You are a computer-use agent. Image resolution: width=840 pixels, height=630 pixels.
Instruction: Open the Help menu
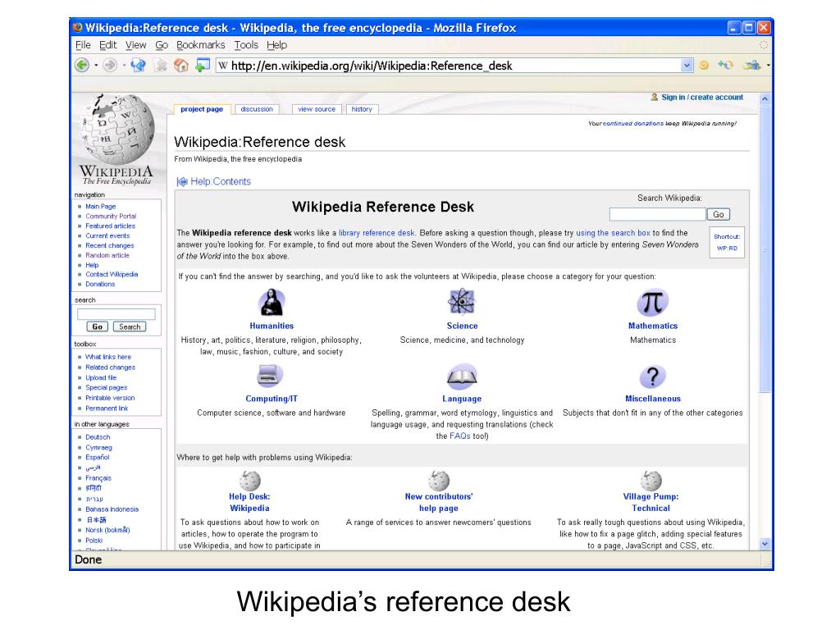coord(276,45)
